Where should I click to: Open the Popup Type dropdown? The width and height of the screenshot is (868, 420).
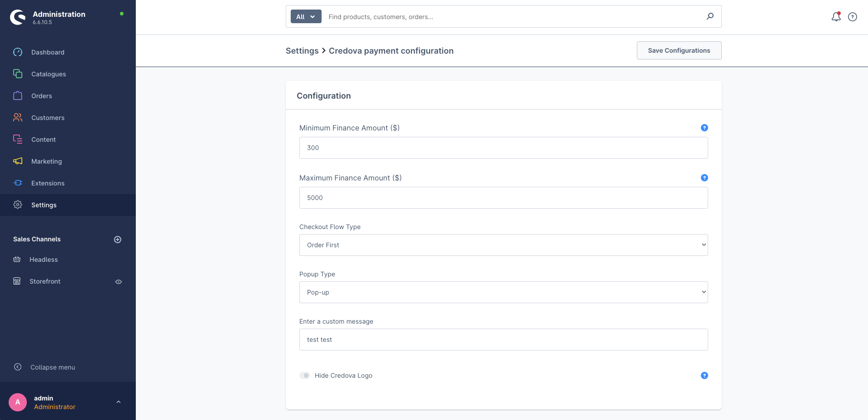503,292
